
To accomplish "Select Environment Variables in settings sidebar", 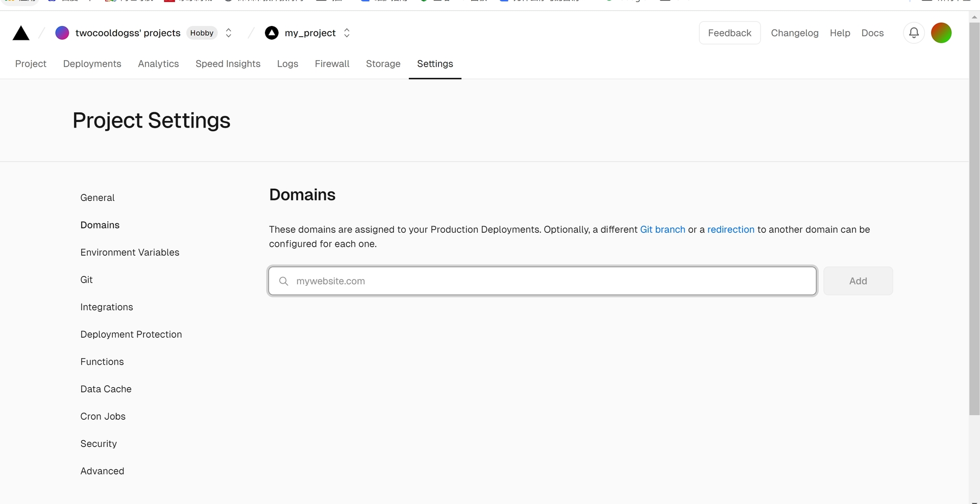I will [x=130, y=253].
